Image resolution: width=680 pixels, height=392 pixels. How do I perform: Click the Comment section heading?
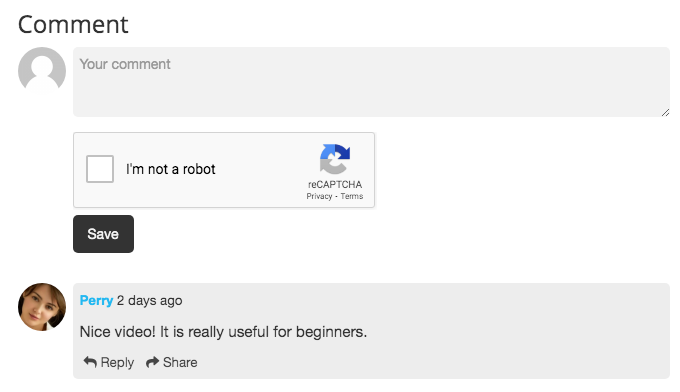pyautogui.click(x=73, y=24)
